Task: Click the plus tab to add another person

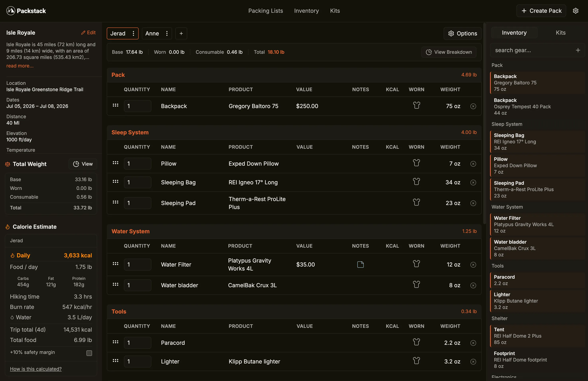Action: coord(181,33)
